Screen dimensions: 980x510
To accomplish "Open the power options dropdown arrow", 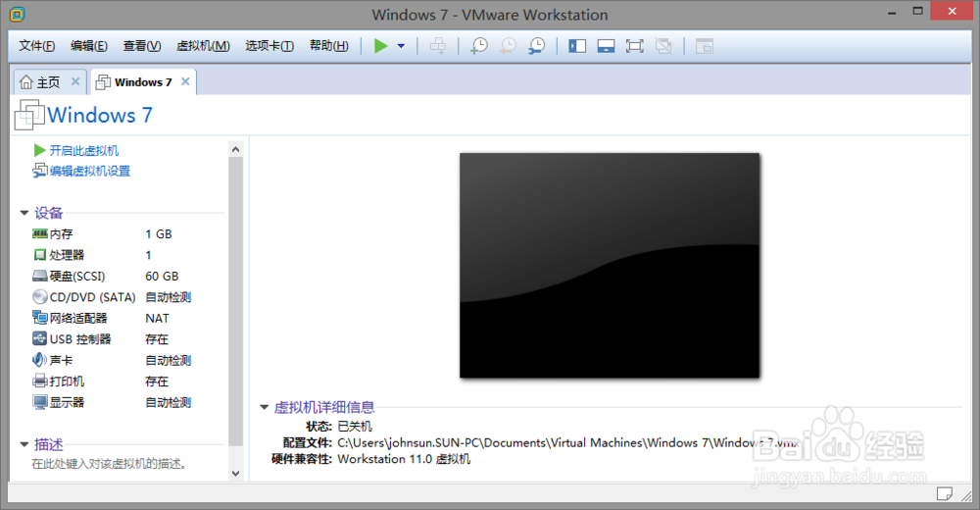I will click(401, 46).
